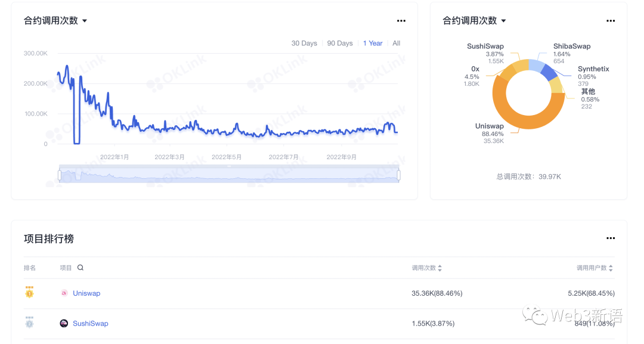Select the 30 Days range tab
The width and height of the screenshot is (644, 344).
click(x=304, y=43)
